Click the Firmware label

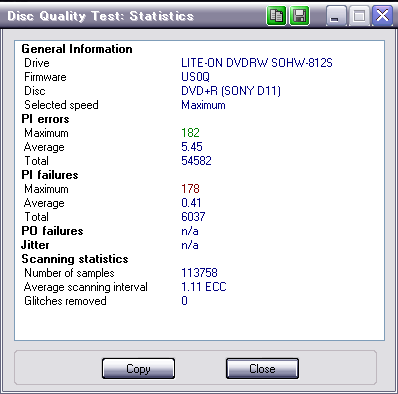pos(45,77)
